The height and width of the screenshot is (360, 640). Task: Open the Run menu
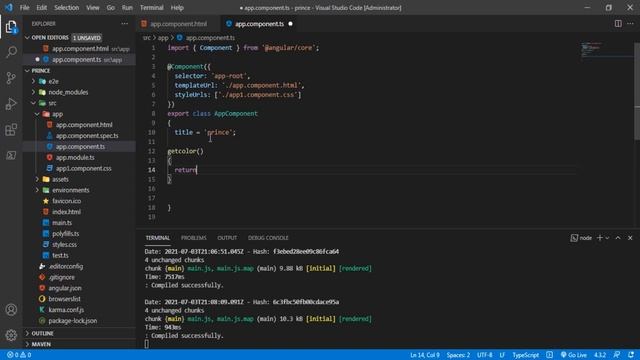[127, 8]
